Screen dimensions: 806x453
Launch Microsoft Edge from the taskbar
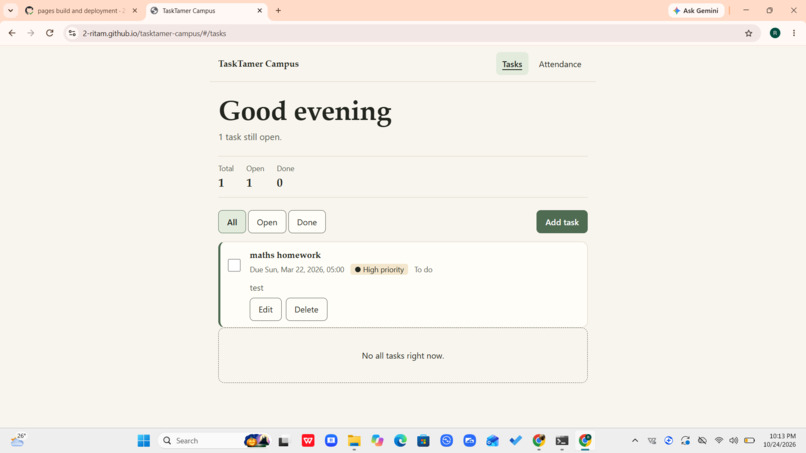point(400,441)
